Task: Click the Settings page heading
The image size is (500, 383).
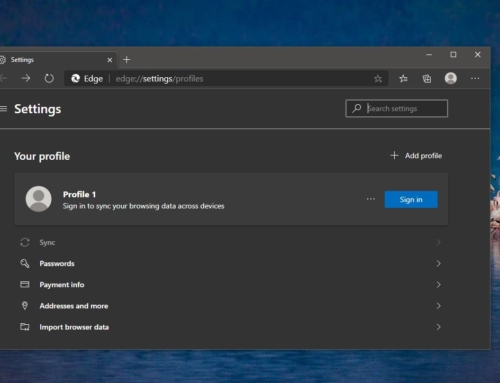Action: 38,109
